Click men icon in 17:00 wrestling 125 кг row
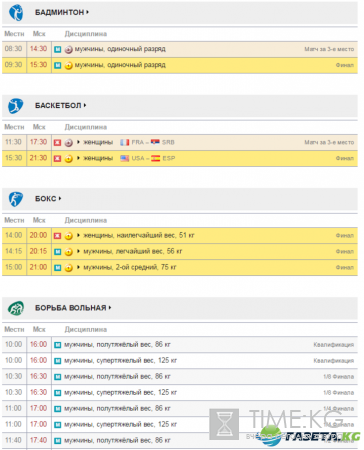This screenshot has height=450, width=364. pos(58,425)
